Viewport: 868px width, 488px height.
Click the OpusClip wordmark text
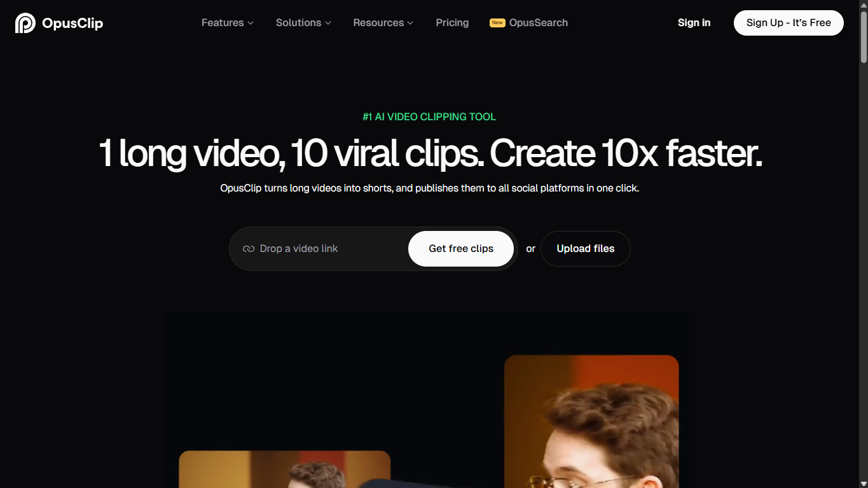coord(72,24)
